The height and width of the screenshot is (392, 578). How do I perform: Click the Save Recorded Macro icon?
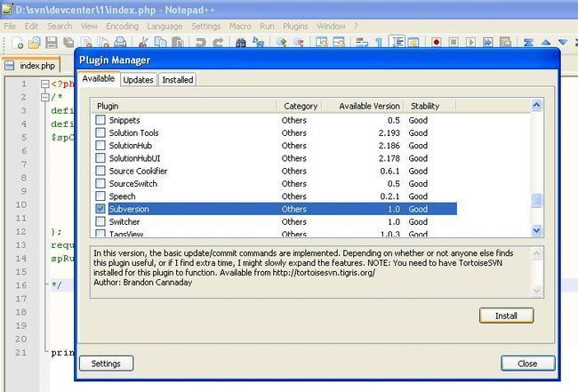(x=505, y=43)
